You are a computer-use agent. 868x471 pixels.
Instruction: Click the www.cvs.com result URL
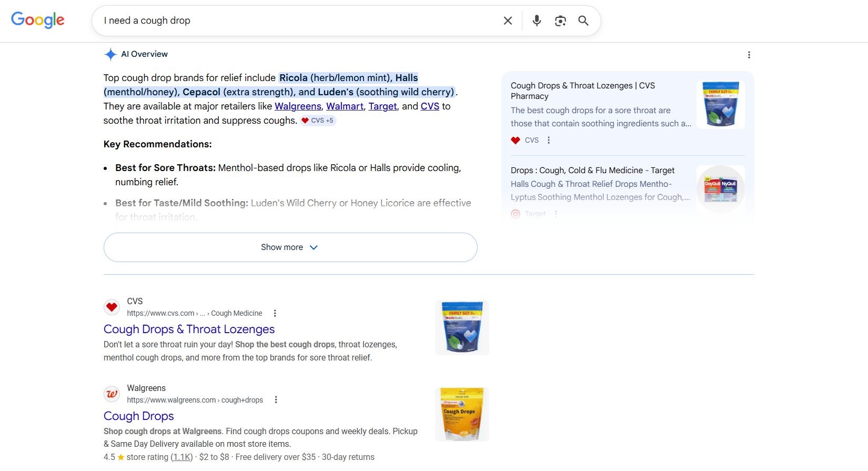pos(194,313)
